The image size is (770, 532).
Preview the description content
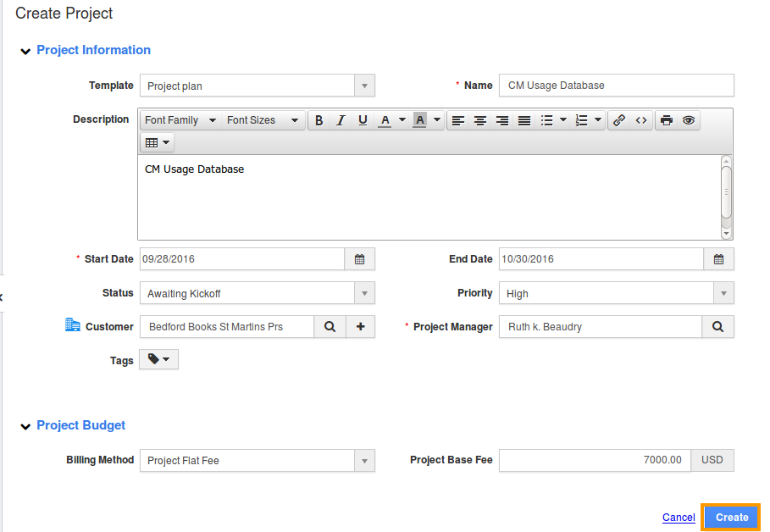click(688, 119)
